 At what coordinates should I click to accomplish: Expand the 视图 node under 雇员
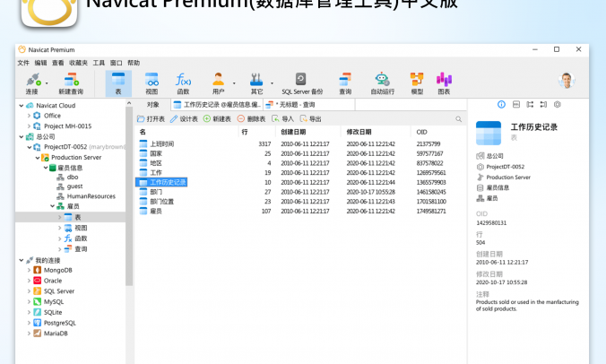click(59, 228)
